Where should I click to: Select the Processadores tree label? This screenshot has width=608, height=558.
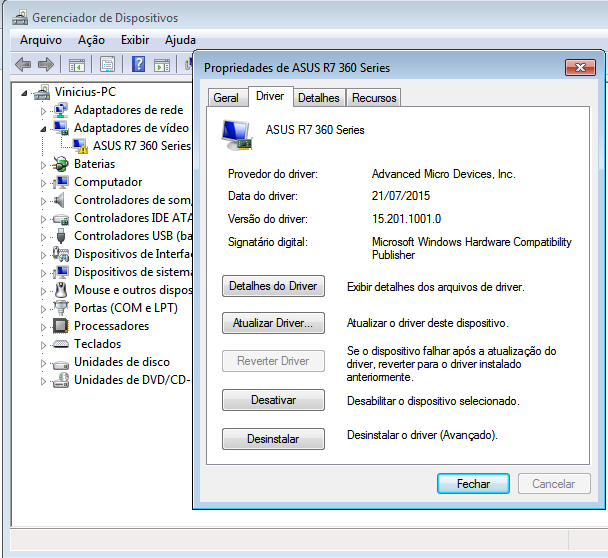(111, 326)
